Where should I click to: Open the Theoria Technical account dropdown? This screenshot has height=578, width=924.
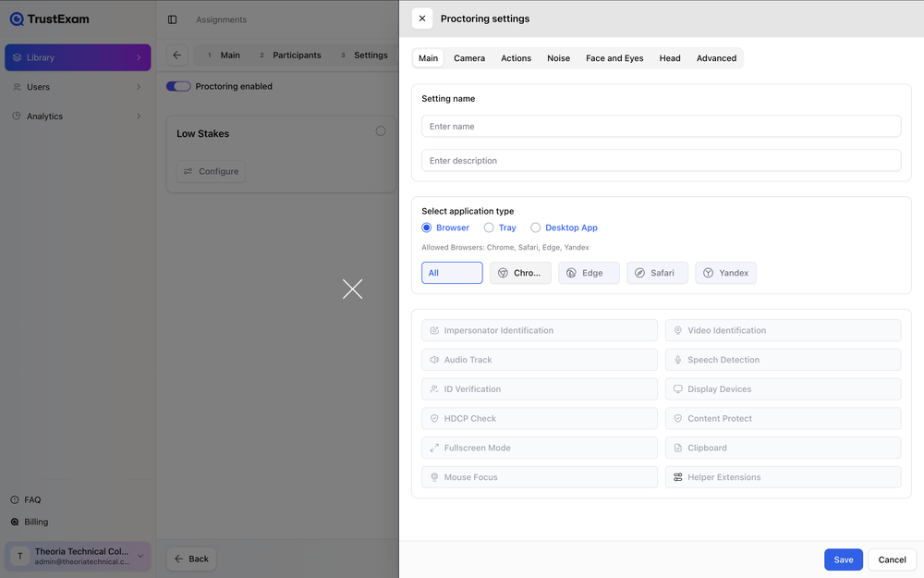click(78, 556)
